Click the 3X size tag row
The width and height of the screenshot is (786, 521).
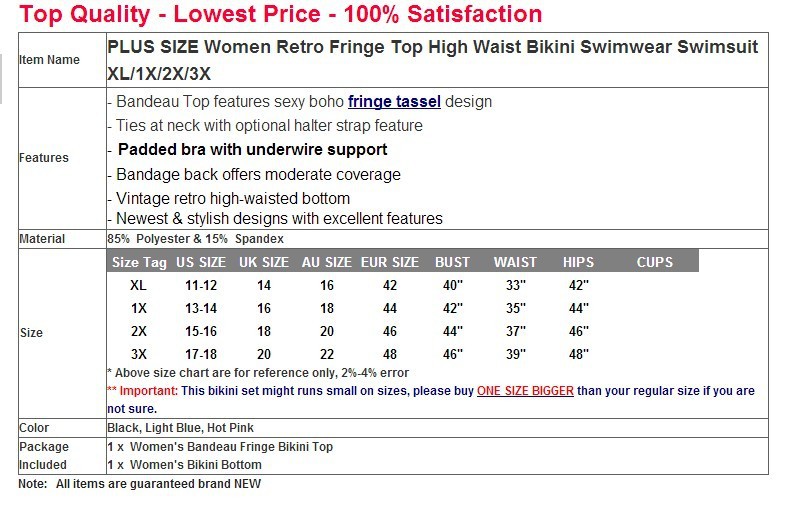(139, 354)
